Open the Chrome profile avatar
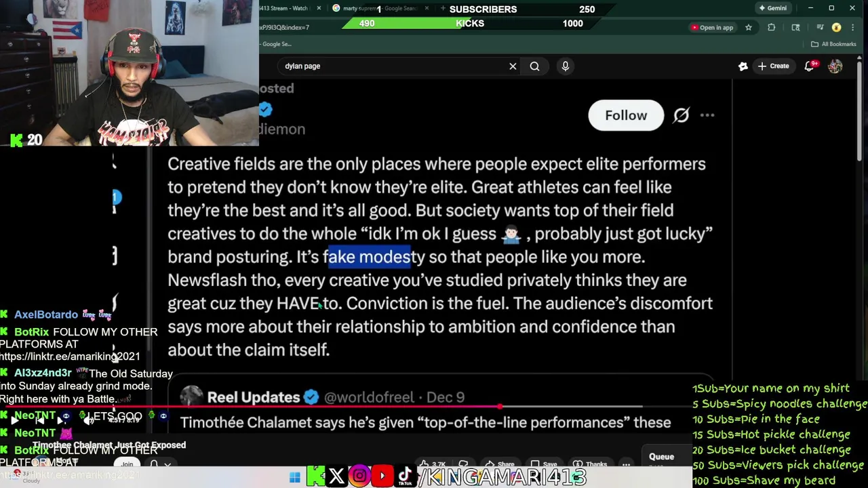868x488 pixels. pyautogui.click(x=837, y=27)
